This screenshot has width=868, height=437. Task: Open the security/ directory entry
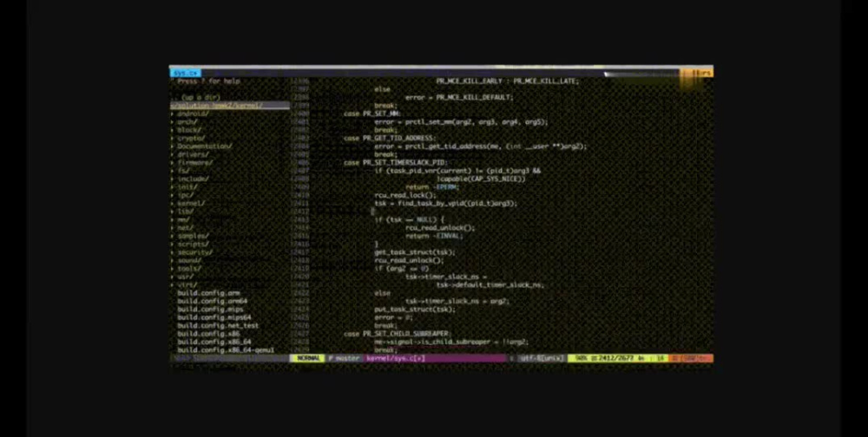[194, 252]
